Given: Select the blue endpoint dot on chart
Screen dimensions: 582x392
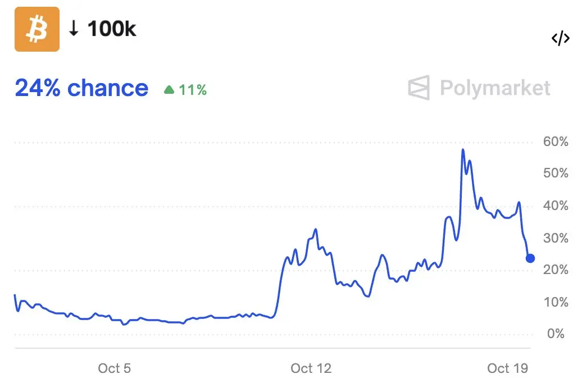Looking at the screenshot, I should tap(530, 258).
